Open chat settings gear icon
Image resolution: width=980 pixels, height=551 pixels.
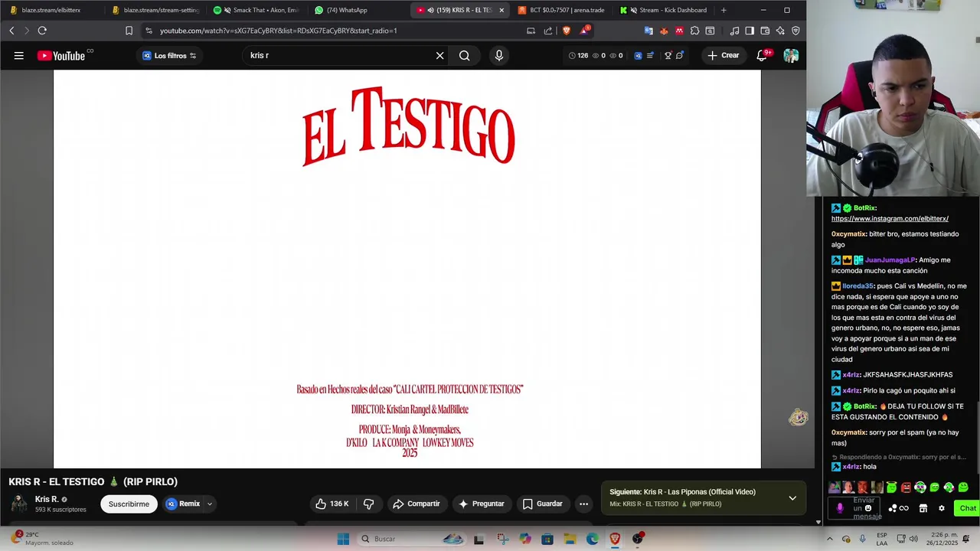tap(942, 508)
